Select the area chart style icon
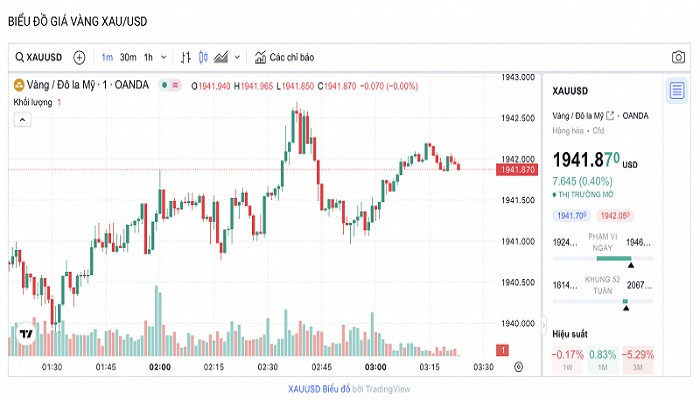 click(221, 57)
